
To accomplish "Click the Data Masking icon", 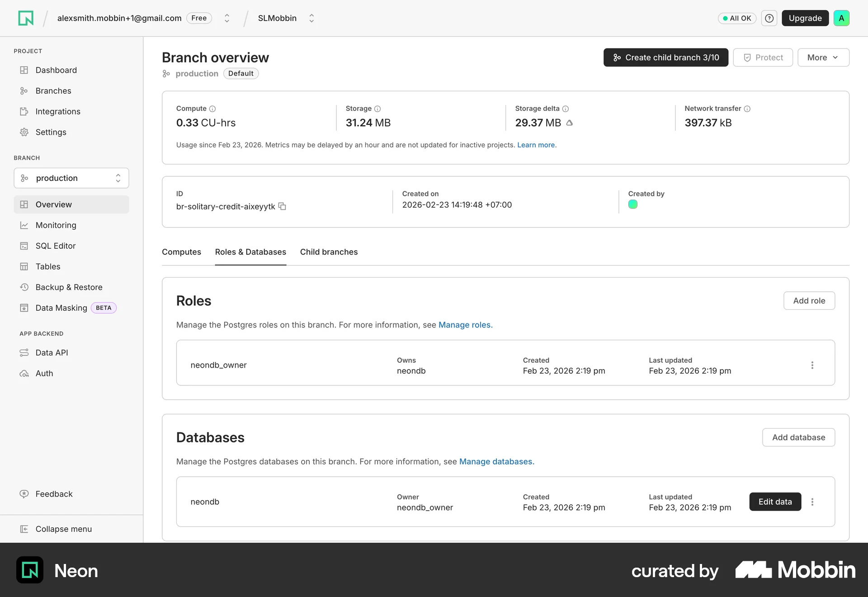I will coord(24,308).
